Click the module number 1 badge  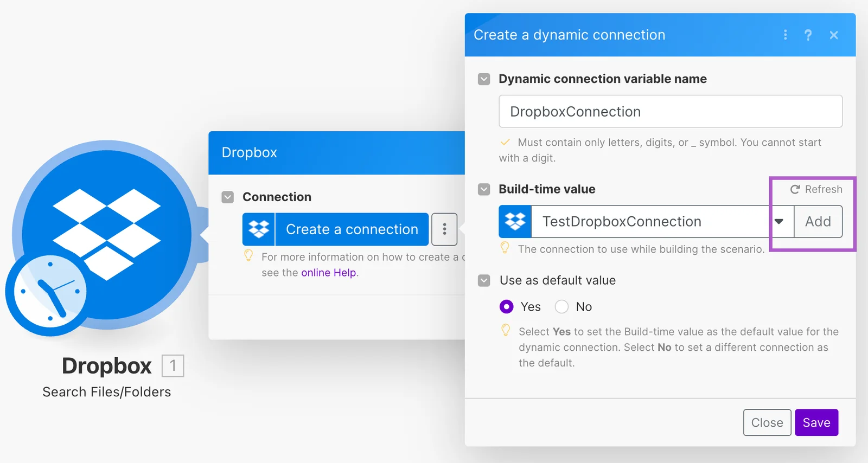(x=173, y=365)
